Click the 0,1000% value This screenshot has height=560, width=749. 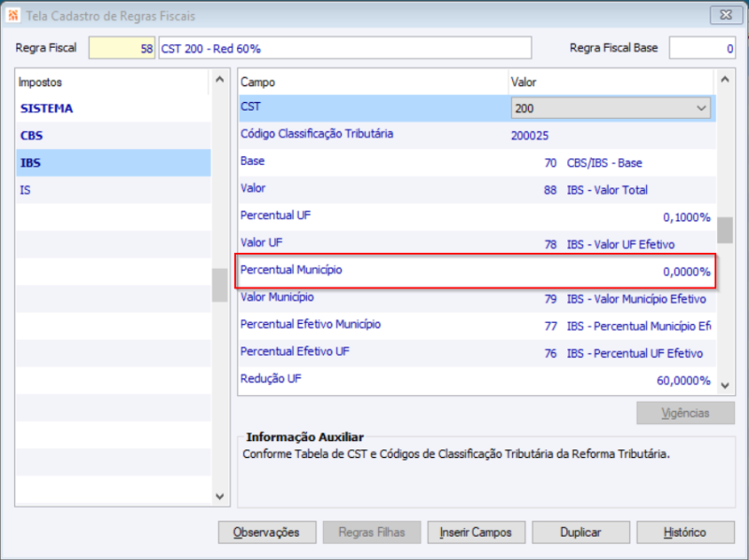click(x=686, y=217)
